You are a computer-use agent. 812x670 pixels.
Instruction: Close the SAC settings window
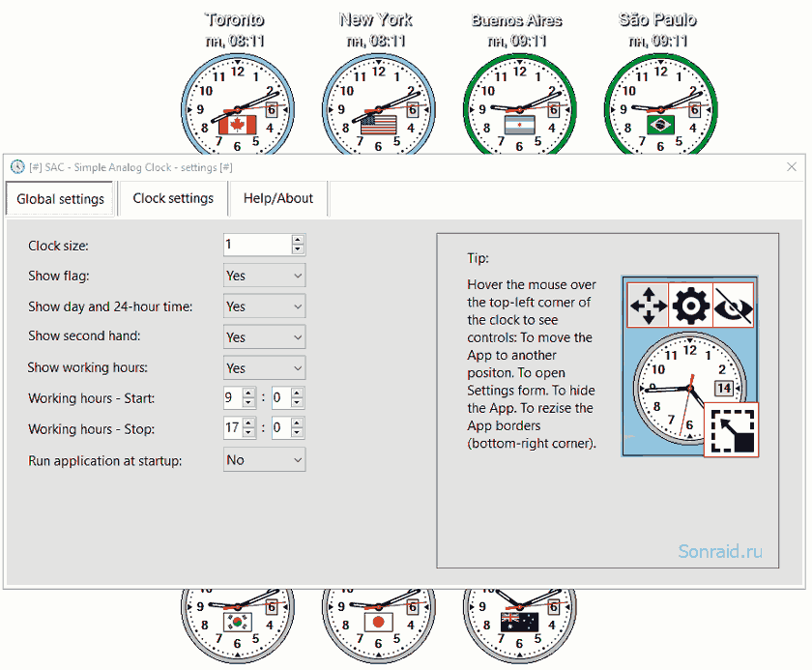792,166
